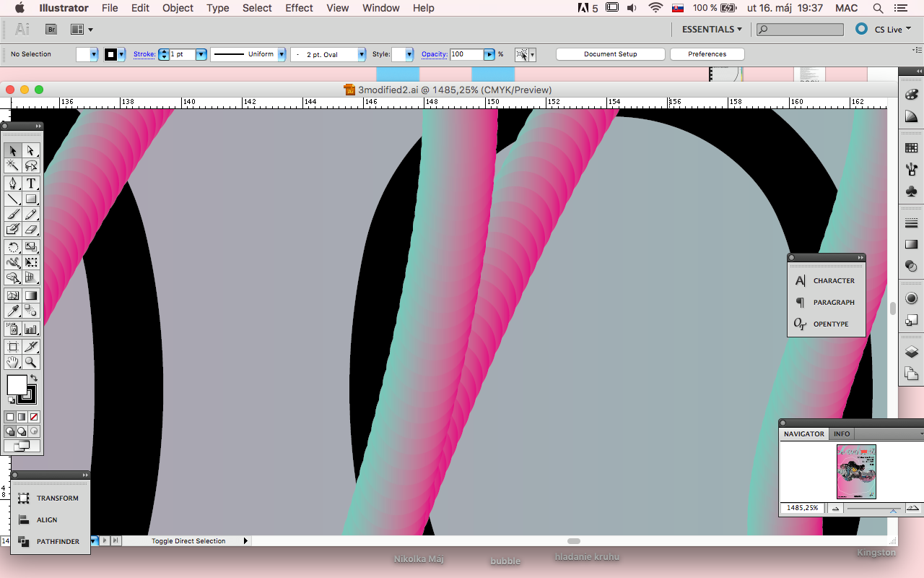Image resolution: width=924 pixels, height=578 pixels.
Task: Open the Swatches panel icon
Action: 911,148
